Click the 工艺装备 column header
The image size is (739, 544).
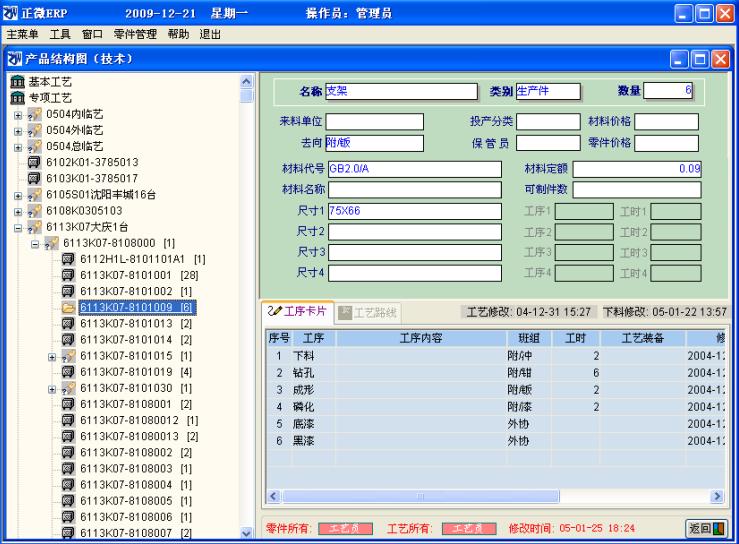point(642,338)
